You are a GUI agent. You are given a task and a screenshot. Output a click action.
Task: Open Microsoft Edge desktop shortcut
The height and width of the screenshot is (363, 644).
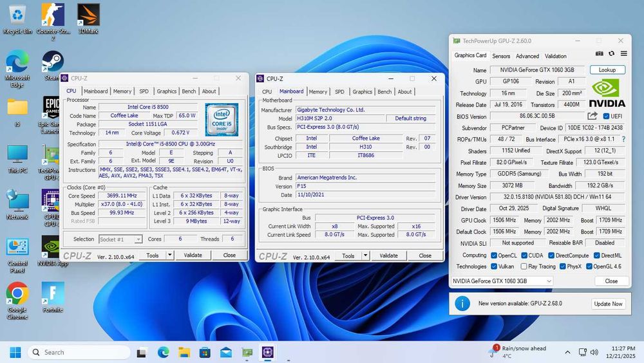[17, 69]
